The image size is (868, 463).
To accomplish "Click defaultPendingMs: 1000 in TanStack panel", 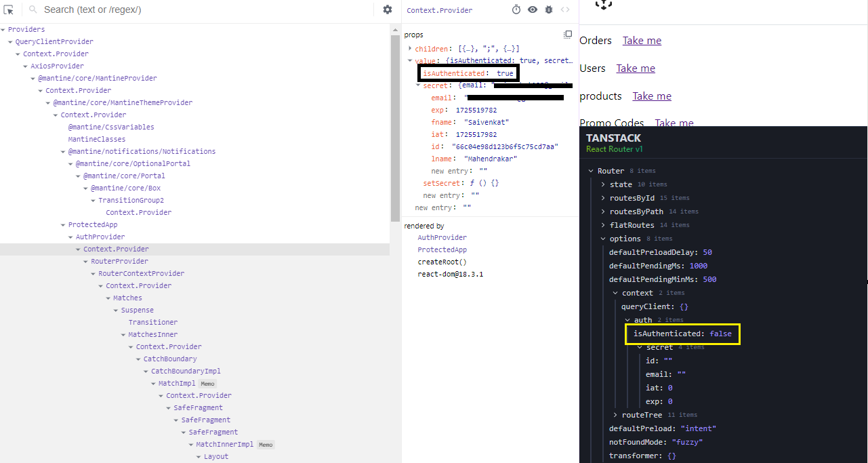I will (x=658, y=266).
